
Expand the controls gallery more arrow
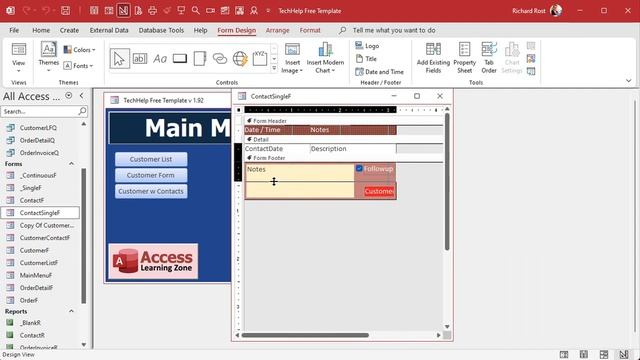pos(274,69)
